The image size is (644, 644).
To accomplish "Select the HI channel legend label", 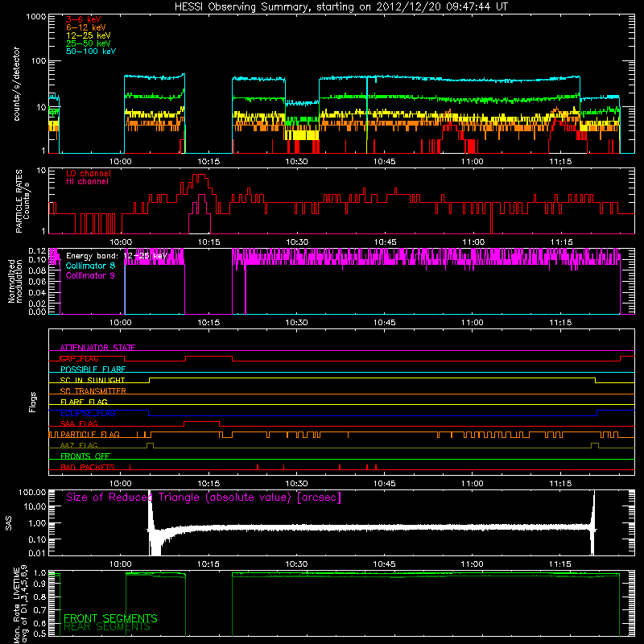I will pos(87,181).
